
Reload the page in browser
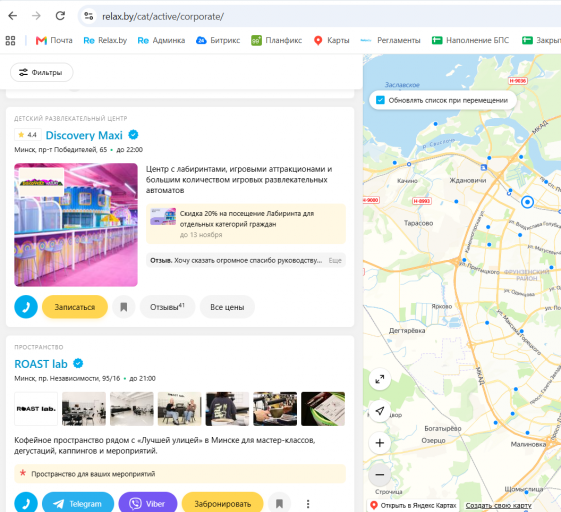(x=60, y=16)
